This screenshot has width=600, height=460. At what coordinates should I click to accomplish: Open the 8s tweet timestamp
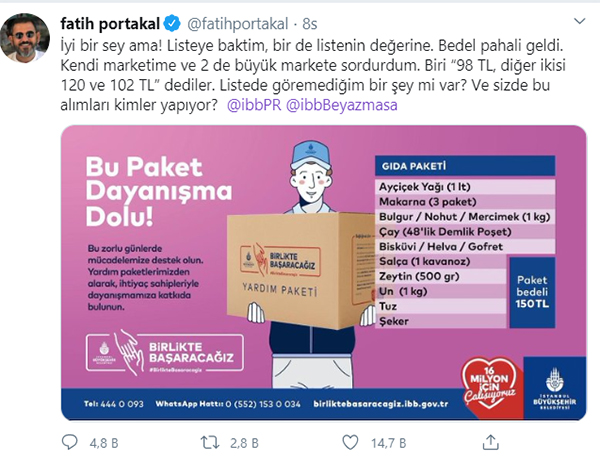pyautogui.click(x=310, y=24)
